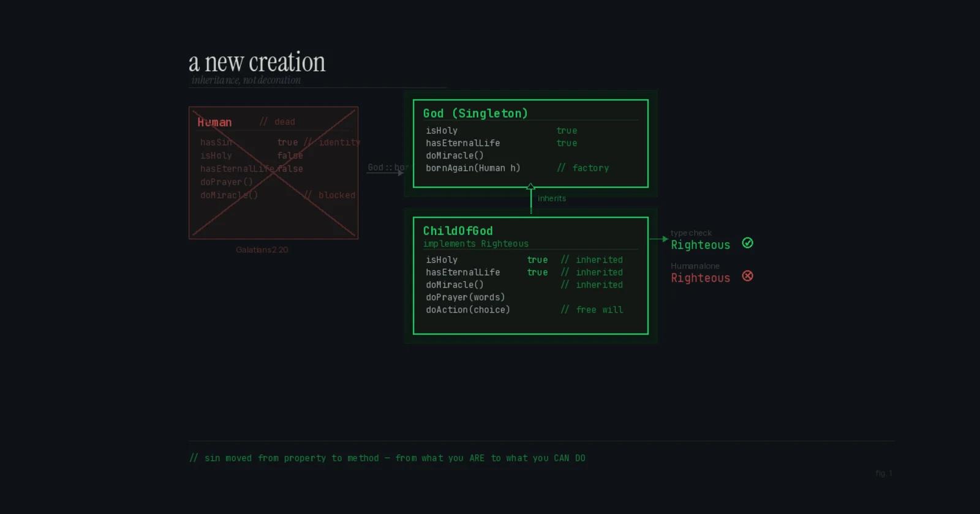980x514 pixels.
Task: Select the God (Singleton) class title
Action: (475, 113)
